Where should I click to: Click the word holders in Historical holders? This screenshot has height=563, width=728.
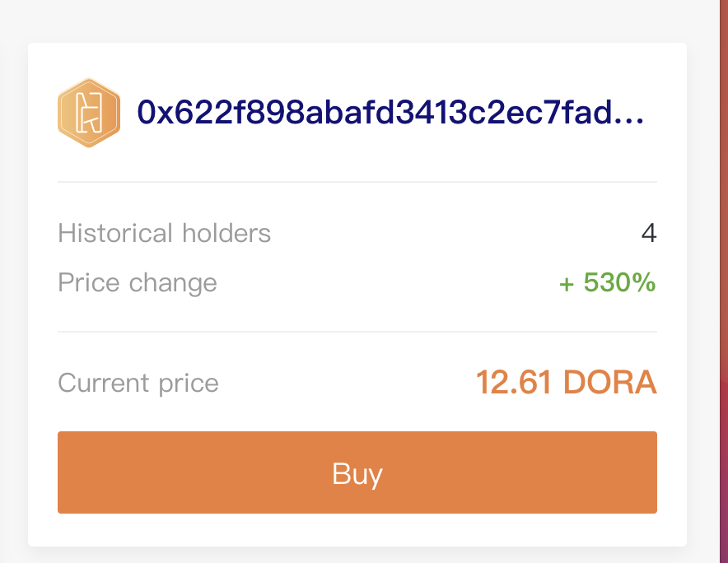coord(226,233)
